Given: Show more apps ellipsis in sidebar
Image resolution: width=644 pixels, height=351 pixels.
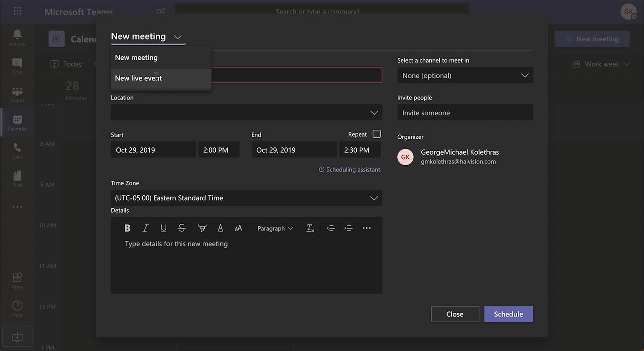Looking at the screenshot, I should 17,207.
